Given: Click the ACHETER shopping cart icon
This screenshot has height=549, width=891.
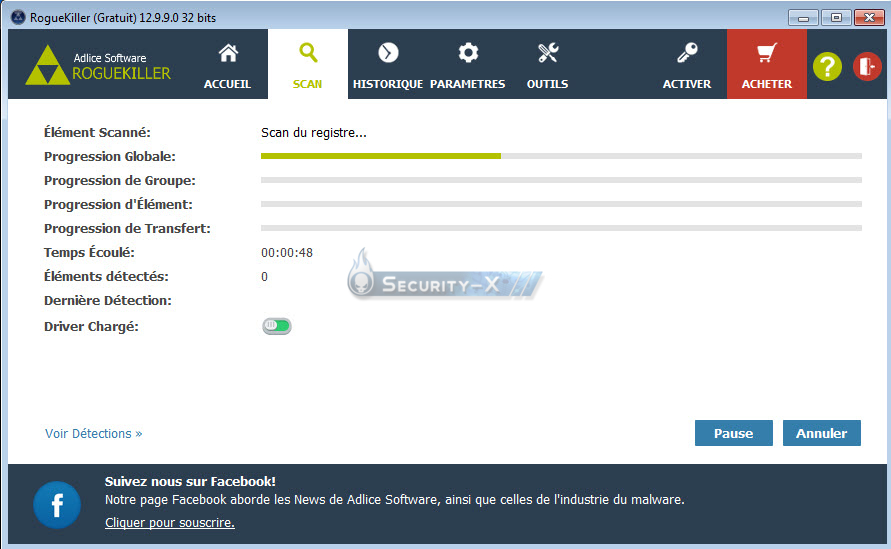Looking at the screenshot, I should (x=767, y=53).
